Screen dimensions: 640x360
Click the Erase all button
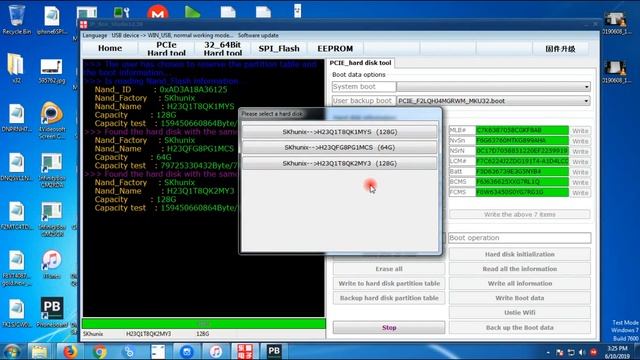pos(389,269)
